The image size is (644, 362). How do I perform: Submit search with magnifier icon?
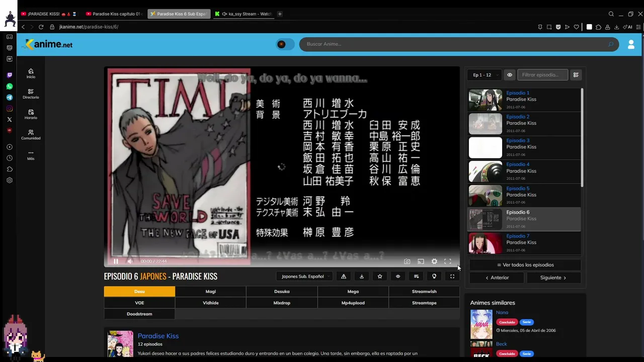(611, 44)
